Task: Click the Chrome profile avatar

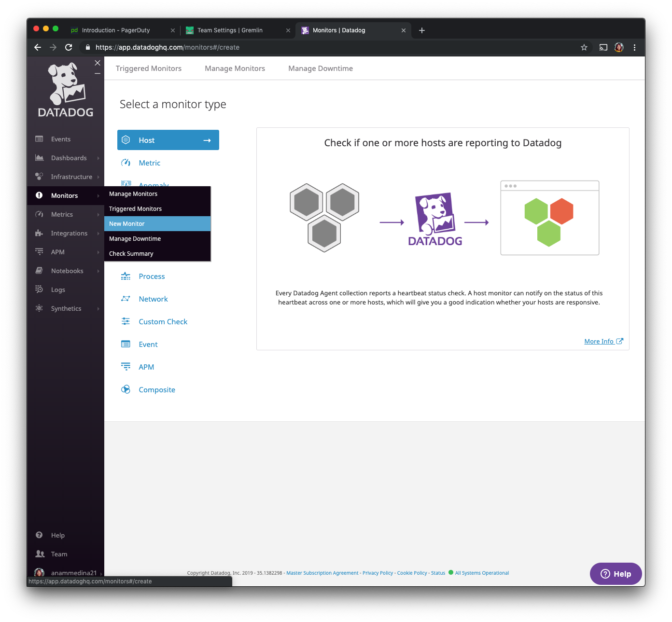Action: point(619,47)
